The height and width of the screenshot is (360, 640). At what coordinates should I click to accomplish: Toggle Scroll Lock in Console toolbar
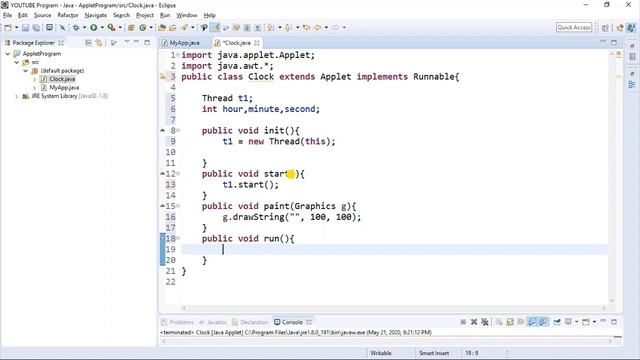tap(510, 322)
